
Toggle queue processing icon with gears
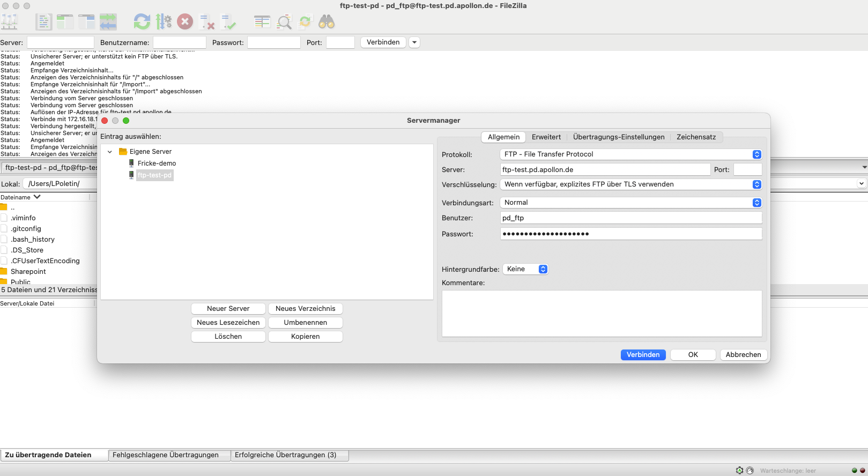tap(164, 22)
